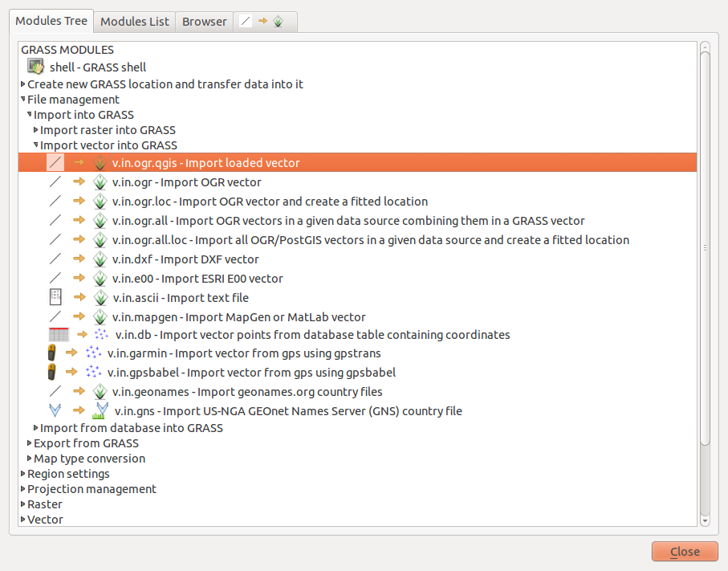The image size is (728, 571).
Task: Switch to the Modules List tab
Action: pyautogui.click(x=135, y=22)
